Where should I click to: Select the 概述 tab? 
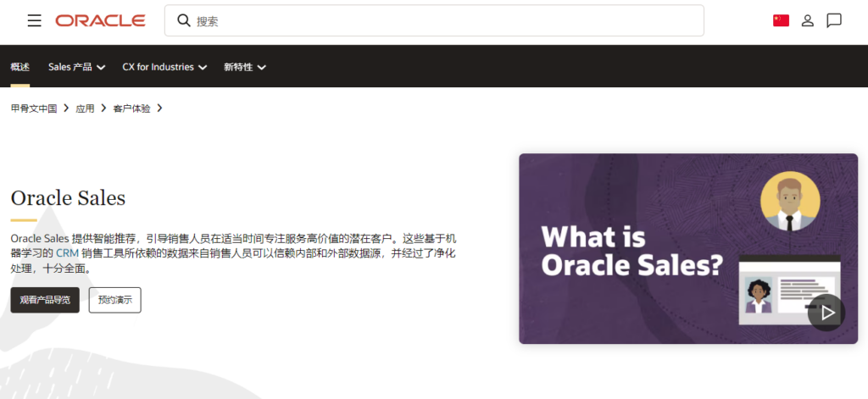[x=20, y=67]
